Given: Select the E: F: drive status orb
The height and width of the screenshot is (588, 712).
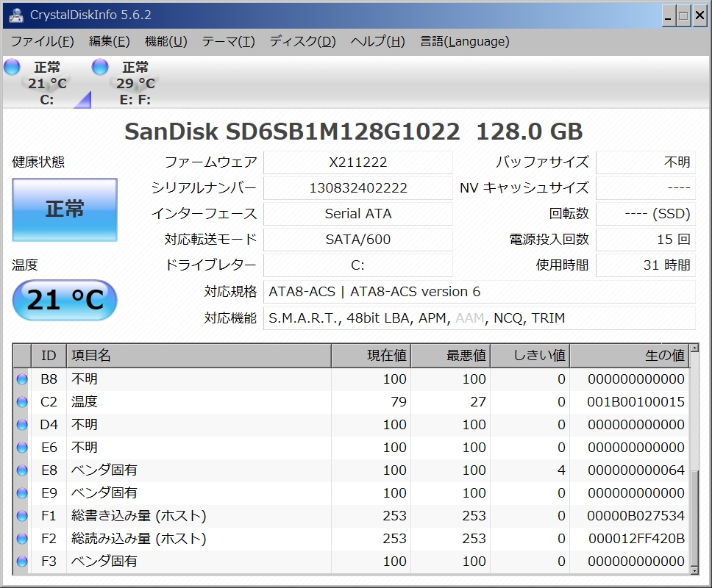Looking at the screenshot, I should click(100, 67).
